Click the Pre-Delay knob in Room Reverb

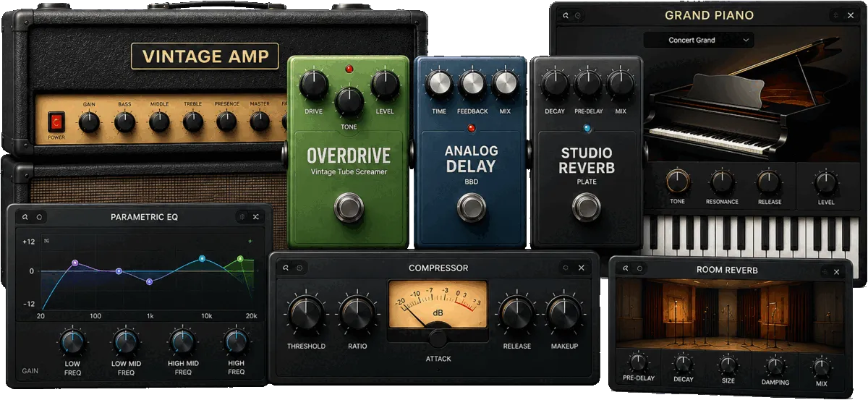[638, 362]
